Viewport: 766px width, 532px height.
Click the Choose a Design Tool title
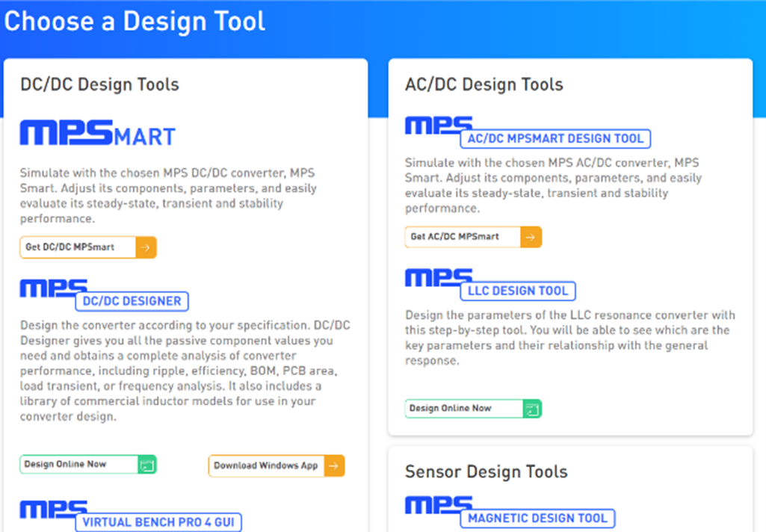coord(135,22)
